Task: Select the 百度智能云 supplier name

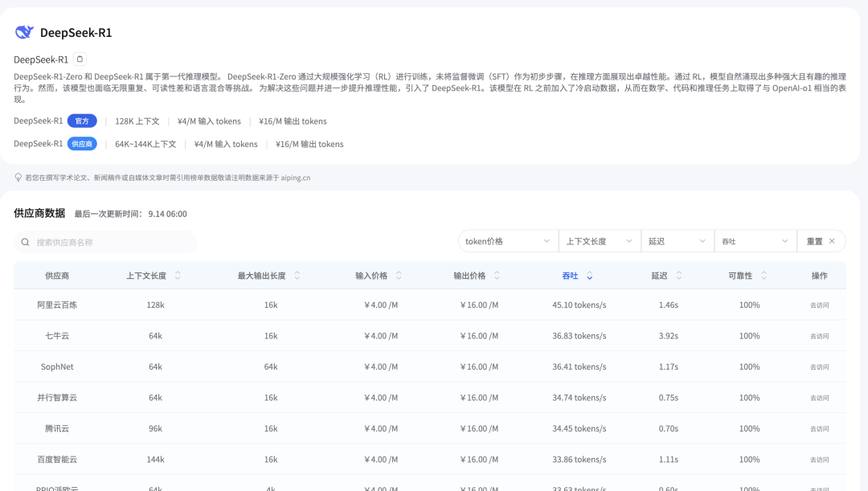Action: [57, 460]
